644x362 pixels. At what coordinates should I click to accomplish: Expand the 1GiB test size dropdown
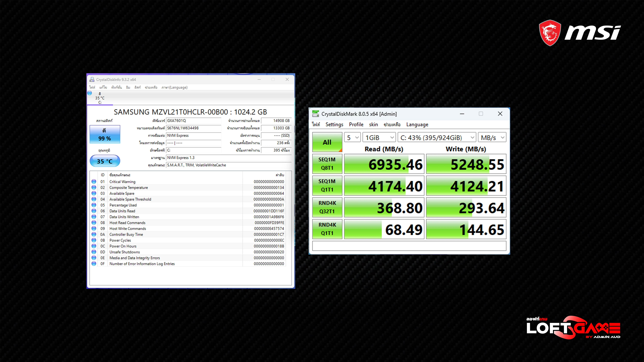pyautogui.click(x=379, y=137)
